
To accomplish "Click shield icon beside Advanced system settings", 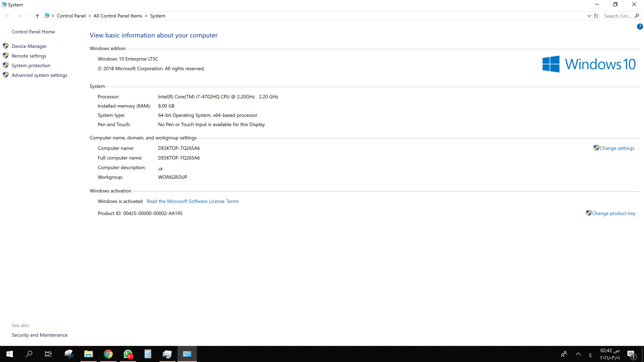I will point(5,75).
